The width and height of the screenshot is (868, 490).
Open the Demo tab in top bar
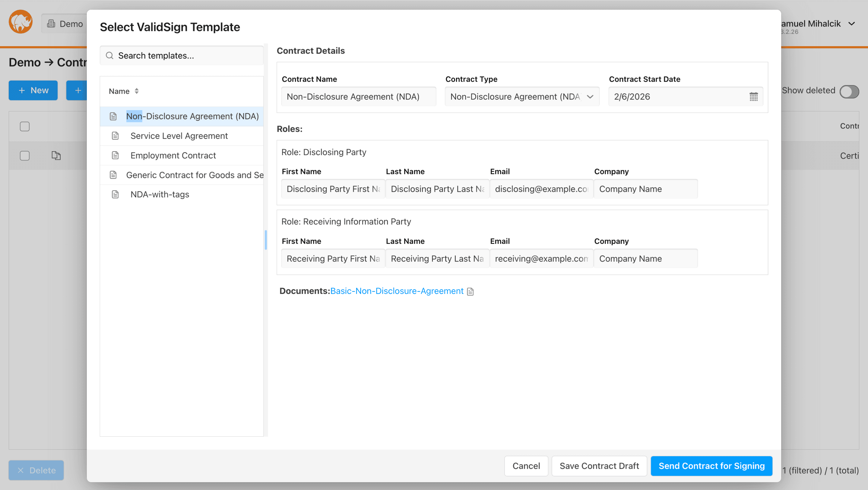[65, 24]
